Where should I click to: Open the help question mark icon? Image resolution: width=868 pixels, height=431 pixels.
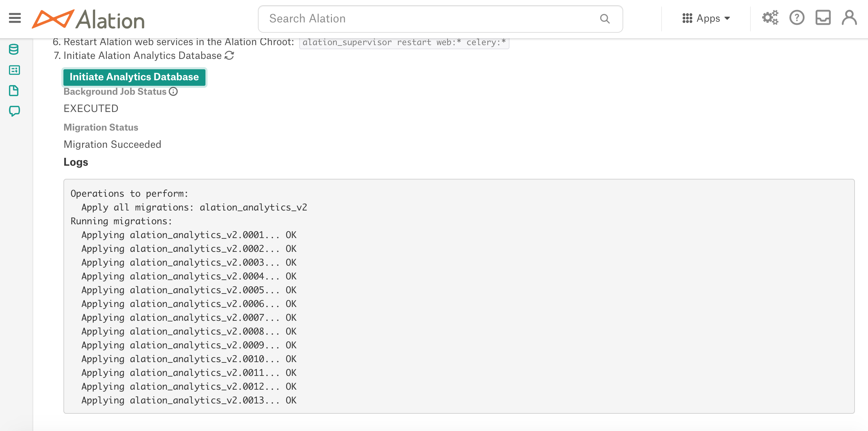tap(797, 18)
